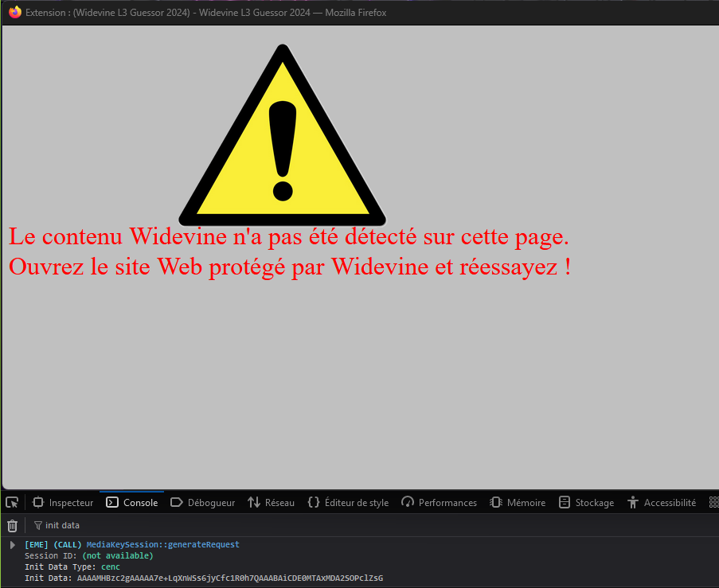The width and height of the screenshot is (719, 588).
Task: Click the 'Ouvrez le site Web protégé' line
Action: click(x=290, y=267)
